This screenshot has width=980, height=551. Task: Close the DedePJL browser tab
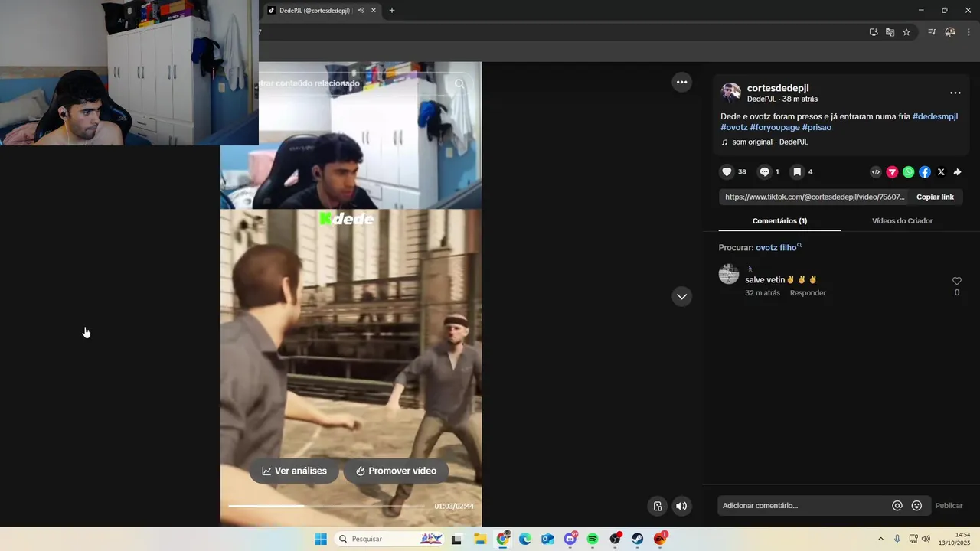pyautogui.click(x=374, y=11)
